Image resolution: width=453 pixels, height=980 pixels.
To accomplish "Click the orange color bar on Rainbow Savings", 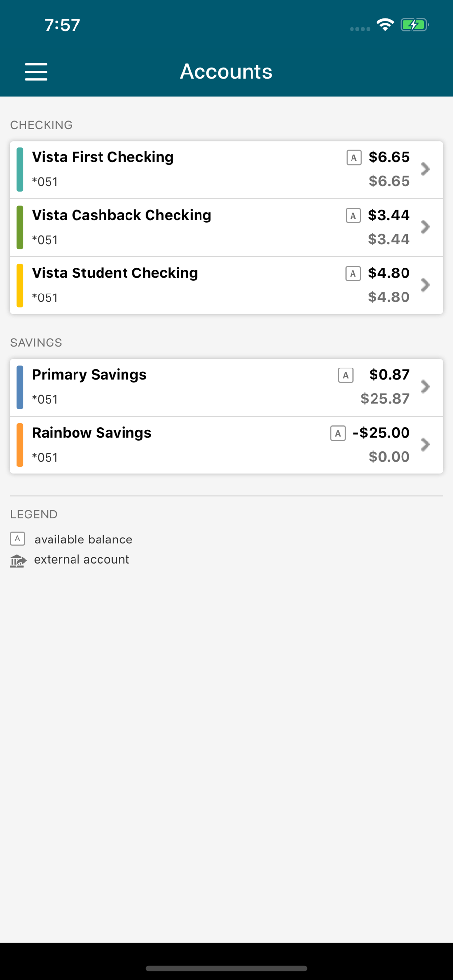I will click(20, 445).
